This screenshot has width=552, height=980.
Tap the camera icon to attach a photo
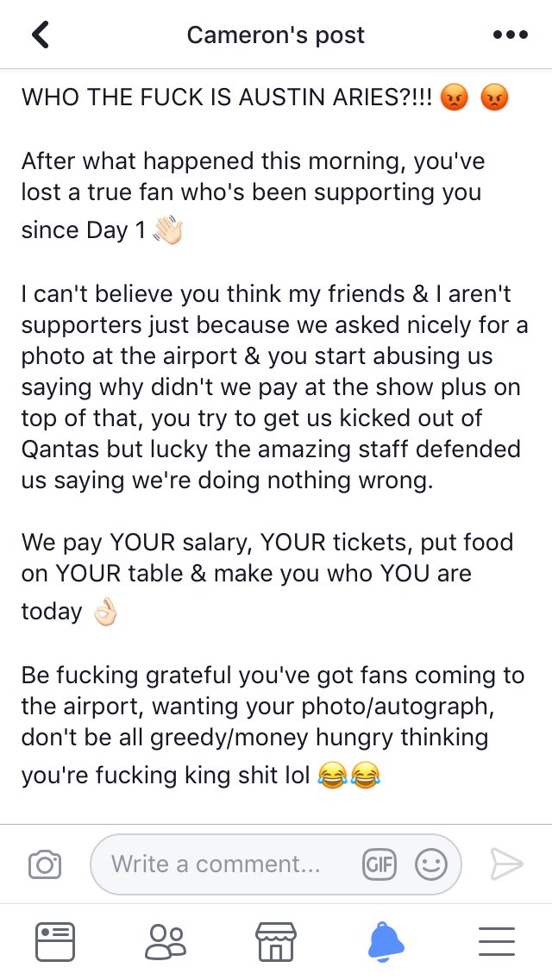(45, 864)
